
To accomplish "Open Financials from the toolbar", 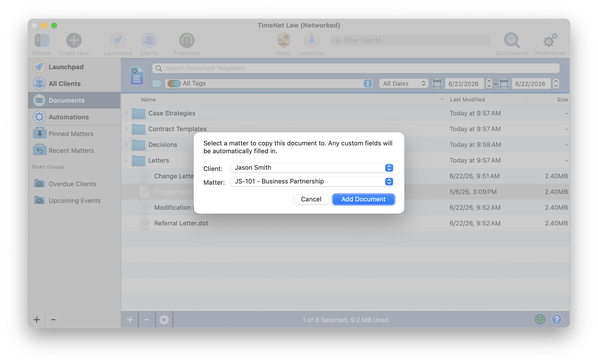I will (x=187, y=40).
